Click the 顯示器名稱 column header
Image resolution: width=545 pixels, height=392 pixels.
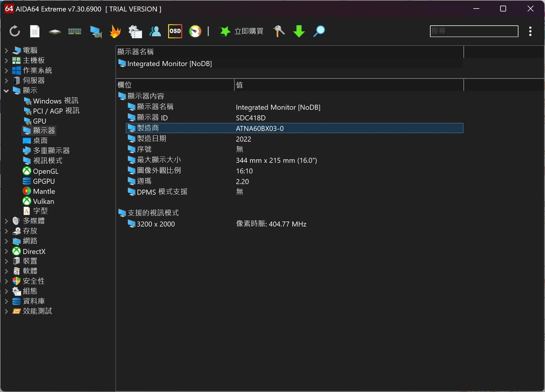[290, 52]
